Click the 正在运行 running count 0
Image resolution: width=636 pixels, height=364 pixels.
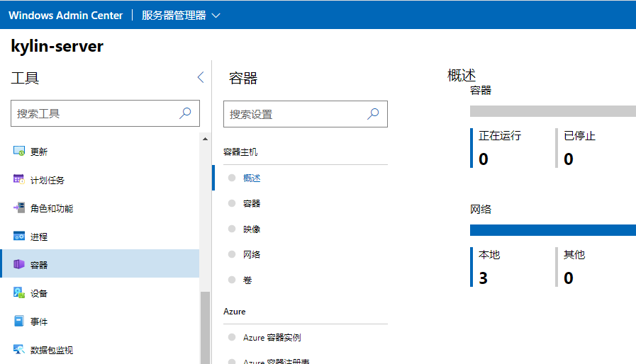click(484, 159)
